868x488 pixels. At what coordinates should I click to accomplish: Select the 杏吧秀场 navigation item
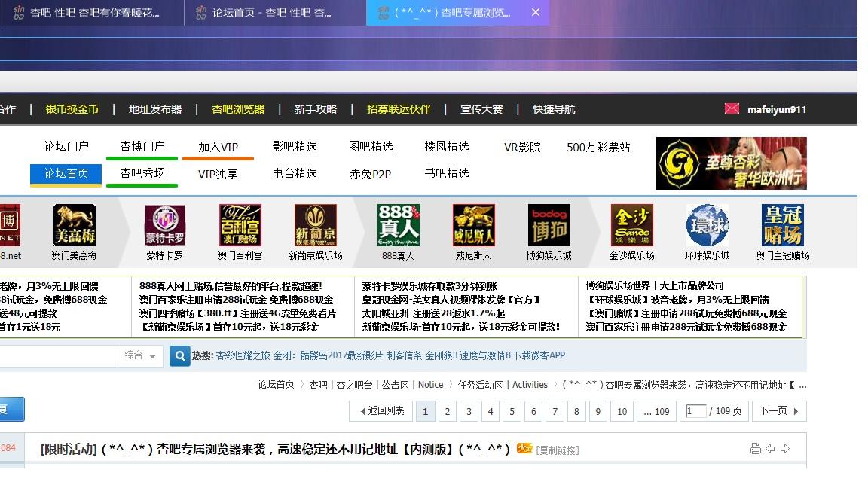(142, 174)
